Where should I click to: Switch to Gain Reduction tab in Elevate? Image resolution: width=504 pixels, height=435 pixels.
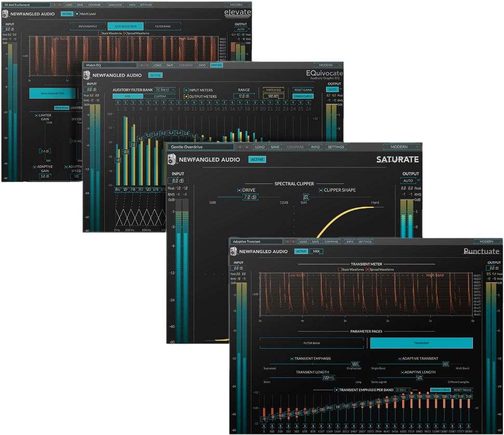point(126,27)
